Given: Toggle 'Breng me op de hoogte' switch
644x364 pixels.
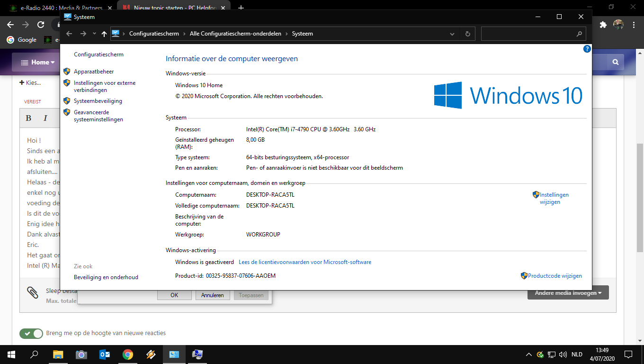Looking at the screenshot, I should click(x=31, y=333).
